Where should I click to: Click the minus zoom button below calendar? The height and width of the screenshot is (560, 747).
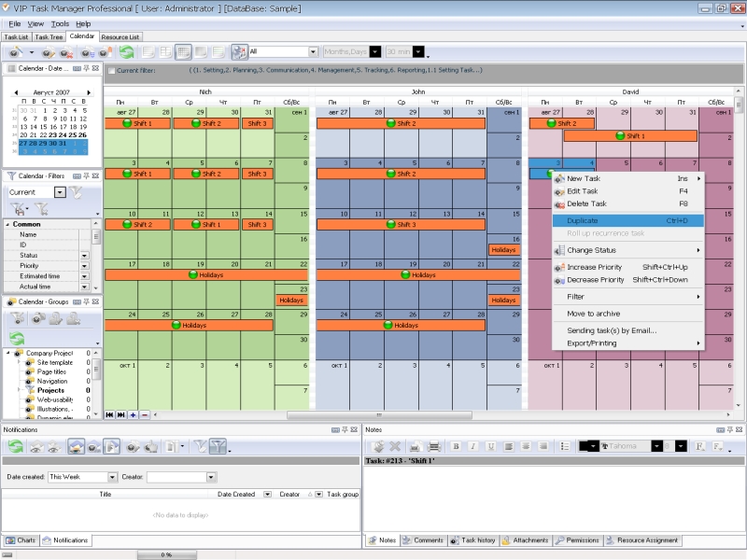[145, 414]
